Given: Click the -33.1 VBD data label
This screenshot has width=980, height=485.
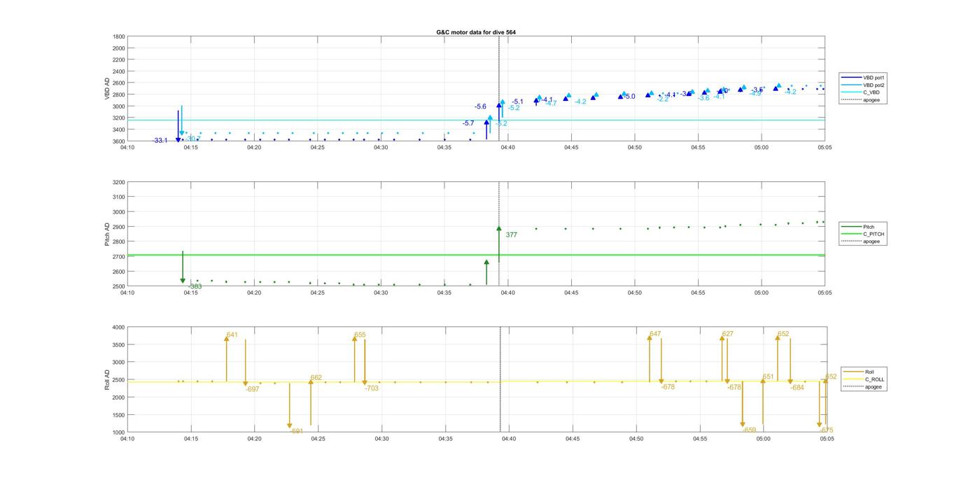Looking at the screenshot, I should (160, 141).
